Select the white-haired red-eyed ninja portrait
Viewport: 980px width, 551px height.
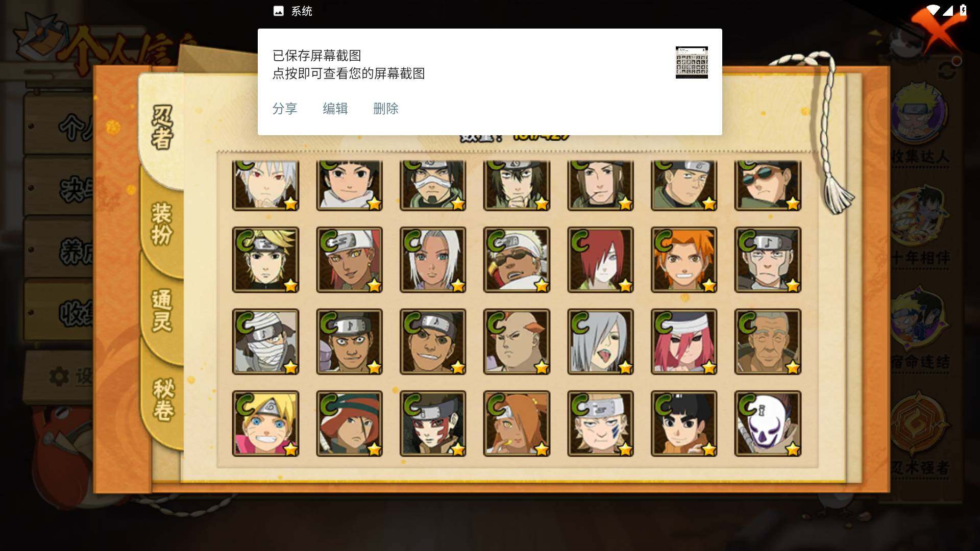tap(265, 185)
